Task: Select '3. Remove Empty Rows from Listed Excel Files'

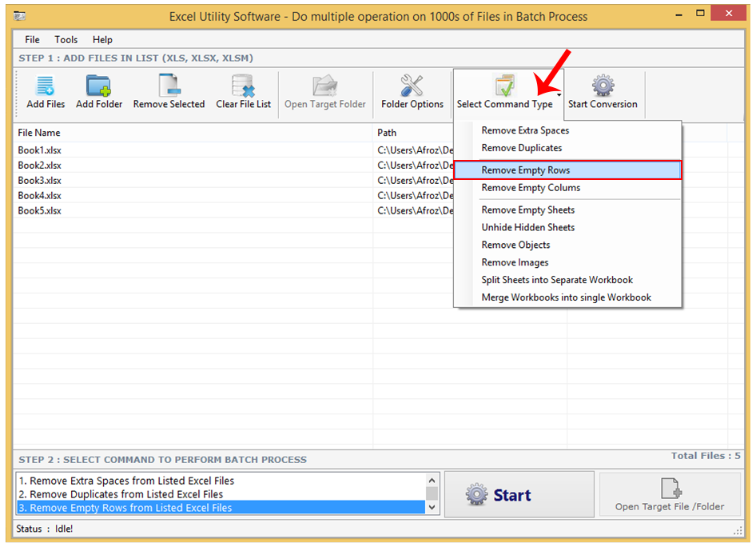Action: (x=221, y=508)
